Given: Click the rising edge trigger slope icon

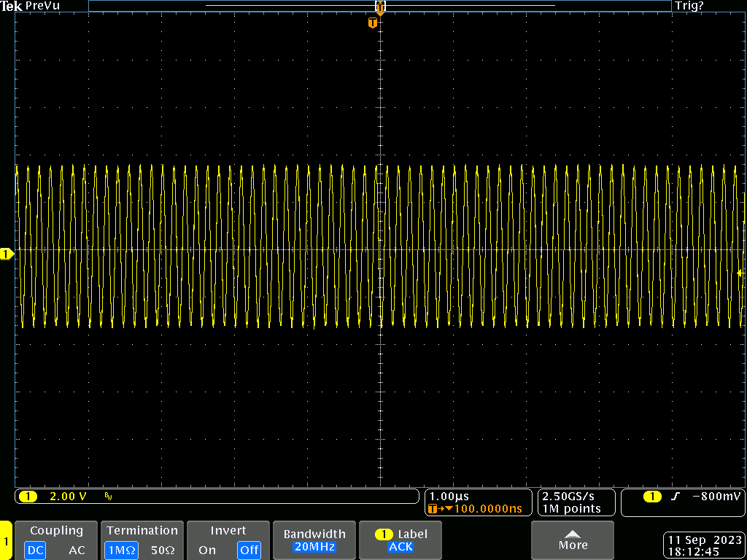Looking at the screenshot, I should (676, 497).
